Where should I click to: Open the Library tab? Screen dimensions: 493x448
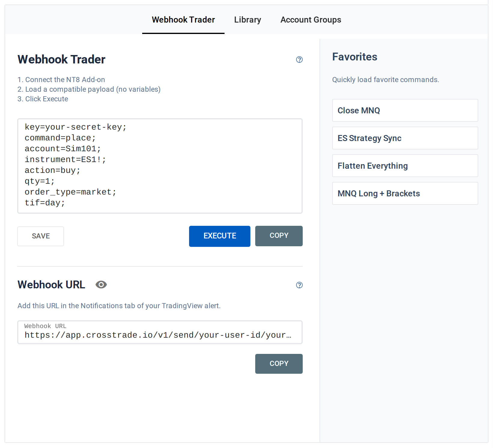coord(248,20)
